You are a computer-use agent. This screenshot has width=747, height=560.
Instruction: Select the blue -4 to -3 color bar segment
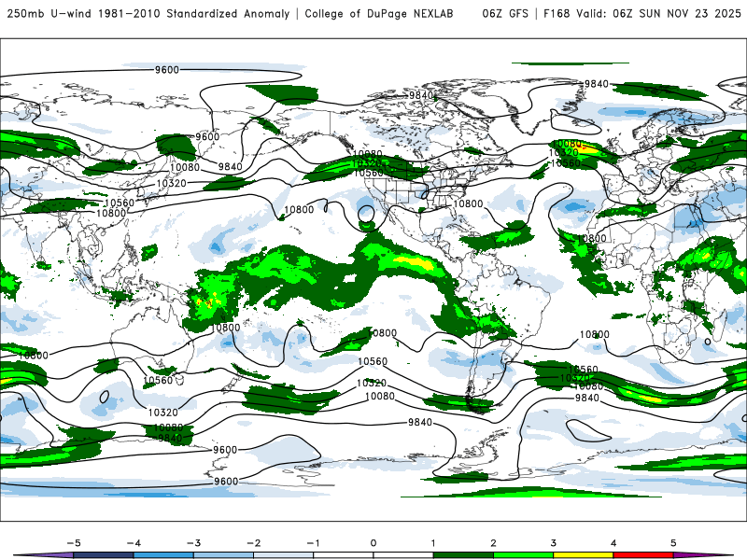(163, 555)
